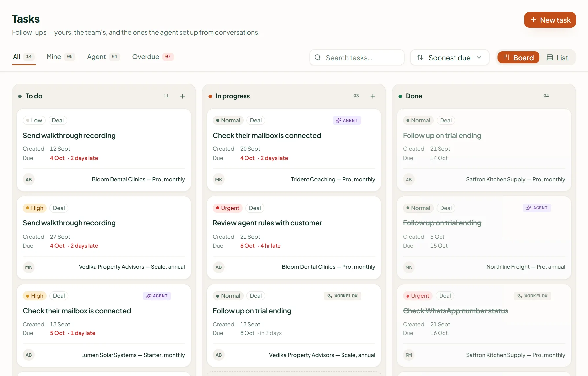The image size is (588, 376).
Task: Open In progress Follow up on trial ending
Action: pos(252,311)
